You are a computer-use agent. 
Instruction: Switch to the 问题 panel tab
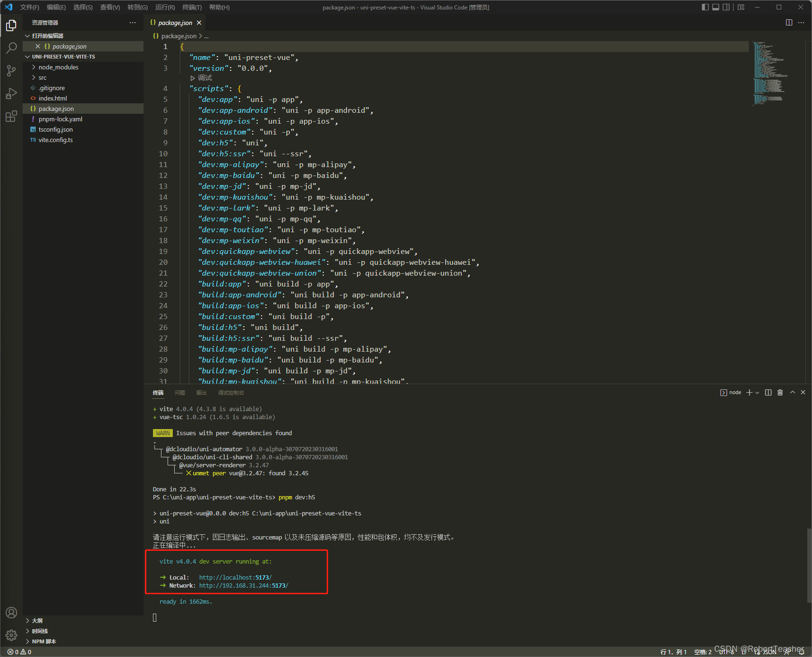click(180, 393)
